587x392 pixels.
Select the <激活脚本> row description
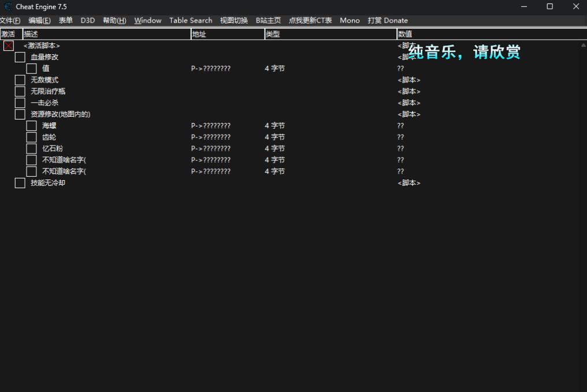(x=42, y=46)
